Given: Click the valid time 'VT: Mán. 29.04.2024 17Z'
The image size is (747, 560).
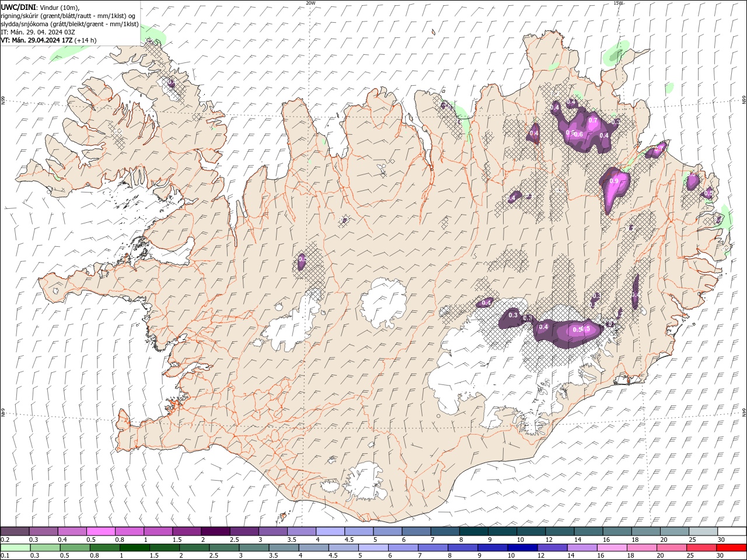Looking at the screenshot, I should [x=36, y=40].
